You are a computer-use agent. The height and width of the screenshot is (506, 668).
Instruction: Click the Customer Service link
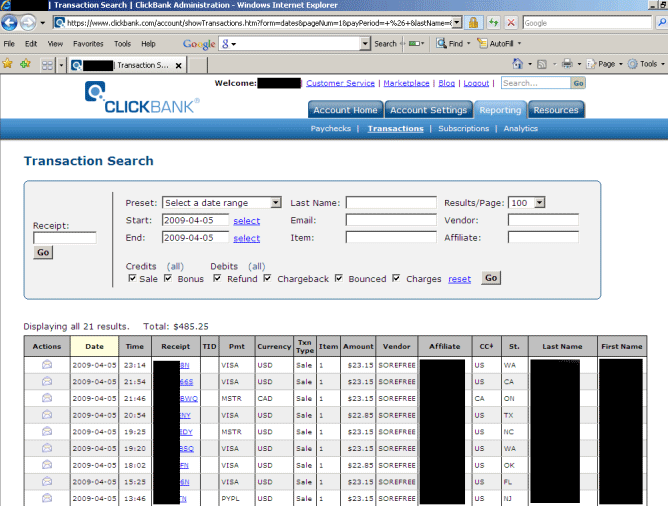(340, 83)
